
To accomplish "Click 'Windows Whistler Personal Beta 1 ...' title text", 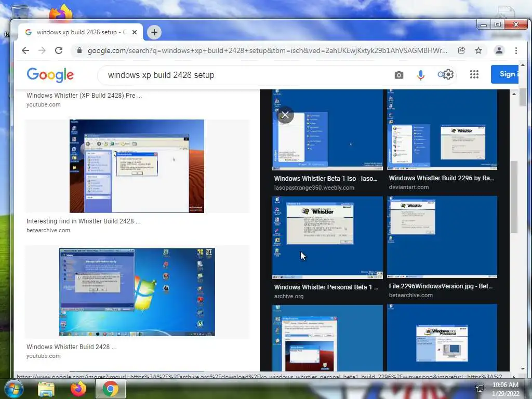I will tap(326, 287).
